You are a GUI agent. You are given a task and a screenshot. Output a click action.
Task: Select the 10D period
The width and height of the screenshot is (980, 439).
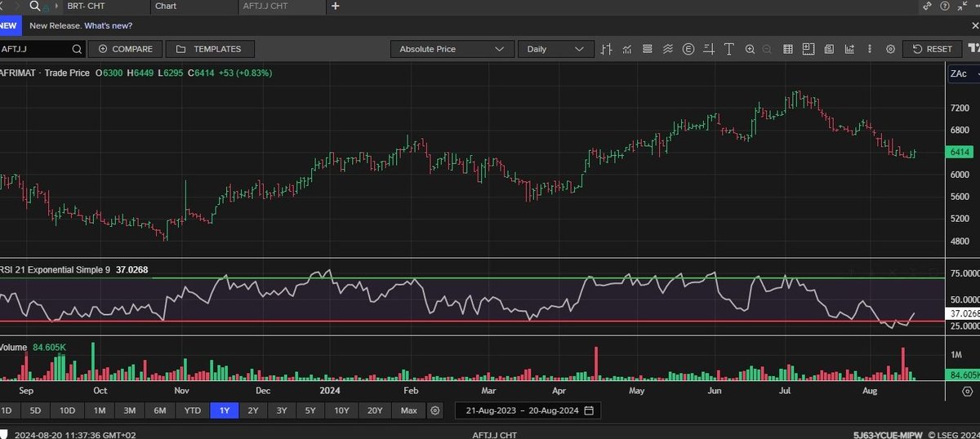tap(67, 410)
